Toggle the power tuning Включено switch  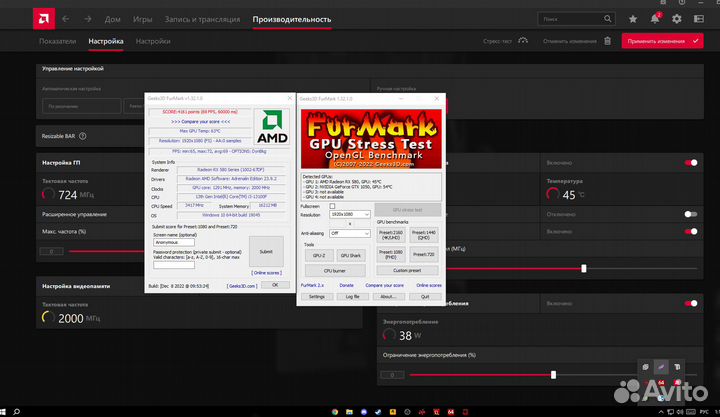(691, 303)
